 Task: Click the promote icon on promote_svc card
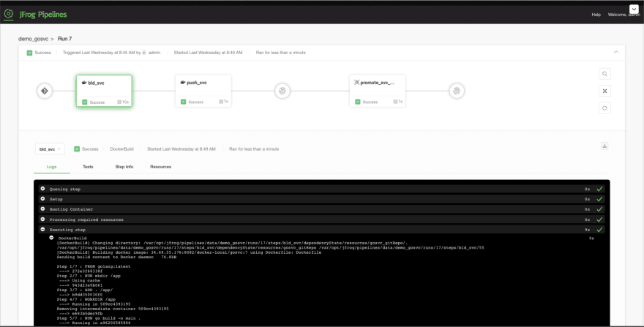(357, 83)
